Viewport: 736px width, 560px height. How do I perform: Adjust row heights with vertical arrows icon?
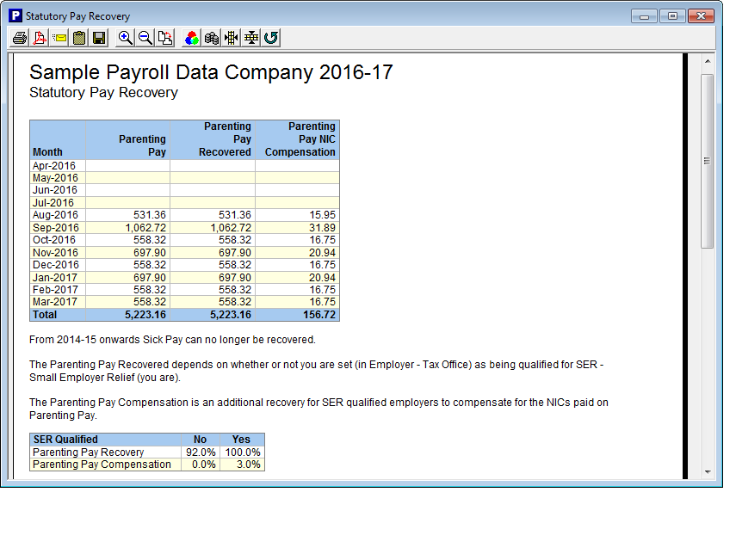coord(251,38)
